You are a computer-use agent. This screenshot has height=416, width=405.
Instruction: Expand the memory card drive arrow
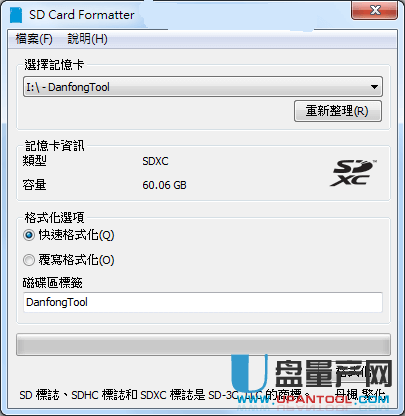tap(374, 87)
